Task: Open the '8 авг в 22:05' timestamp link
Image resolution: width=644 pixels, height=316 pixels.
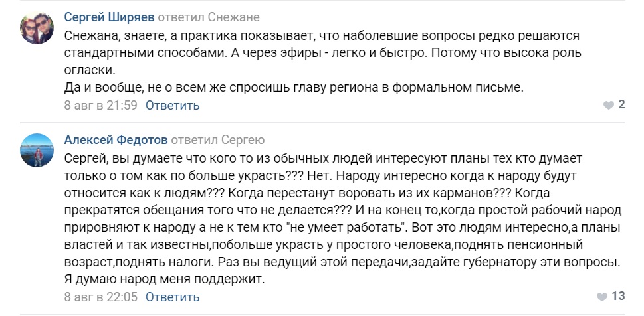Action: (100, 297)
